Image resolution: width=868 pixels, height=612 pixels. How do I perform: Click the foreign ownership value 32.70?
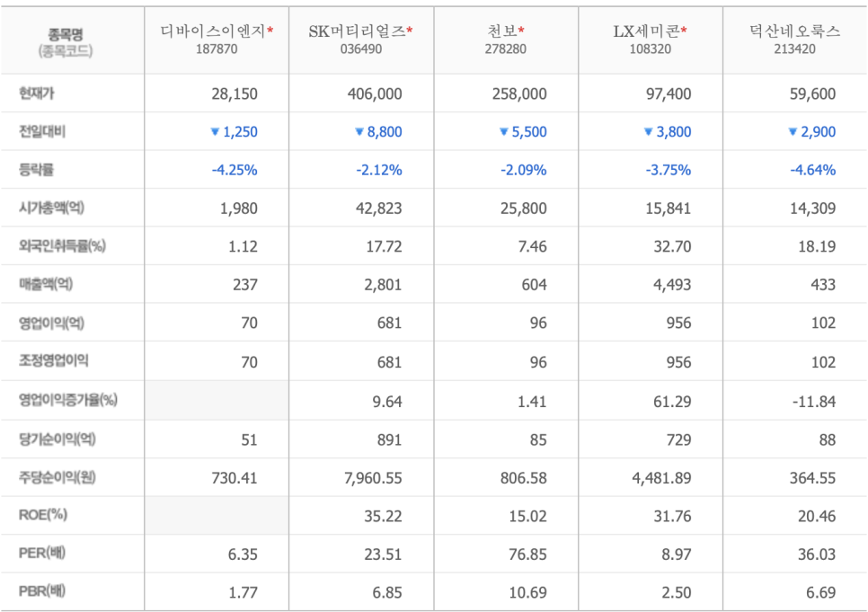coord(673,246)
